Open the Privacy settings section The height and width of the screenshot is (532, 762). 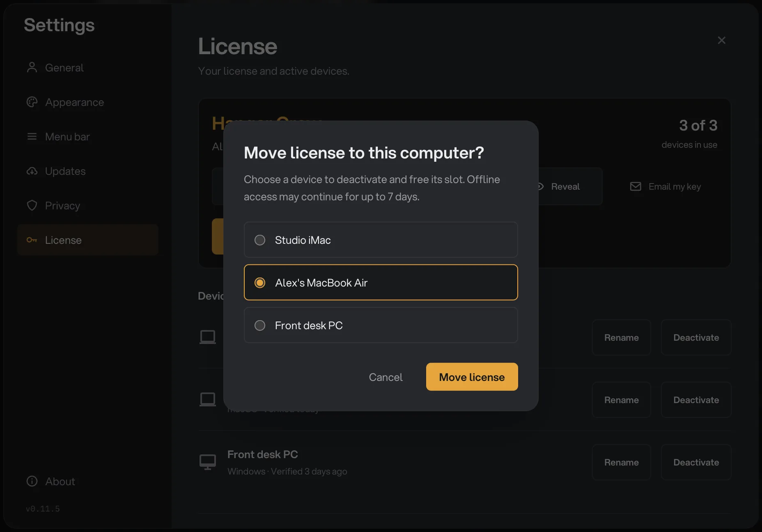coord(87,205)
